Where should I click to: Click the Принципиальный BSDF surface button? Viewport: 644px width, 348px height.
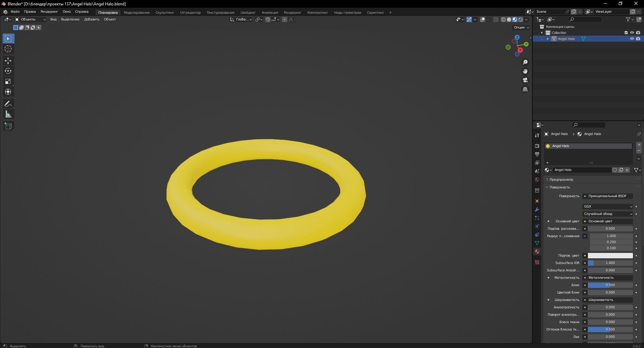(x=608, y=196)
